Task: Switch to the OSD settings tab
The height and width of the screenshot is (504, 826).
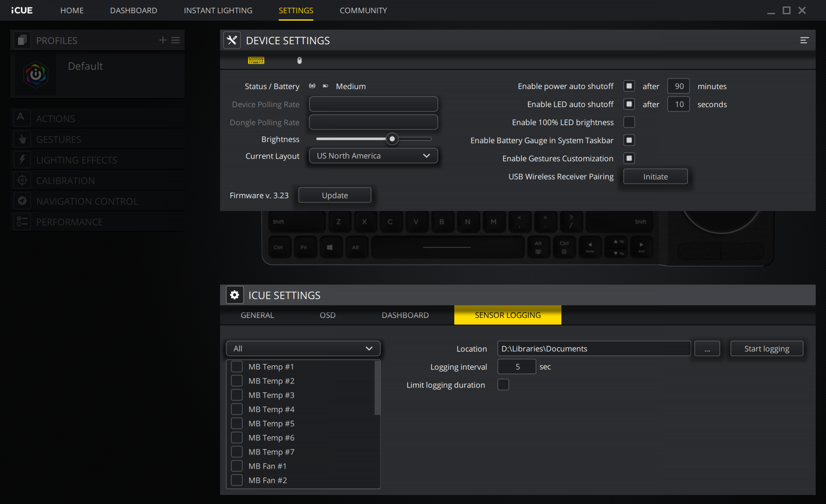Action: (x=327, y=315)
